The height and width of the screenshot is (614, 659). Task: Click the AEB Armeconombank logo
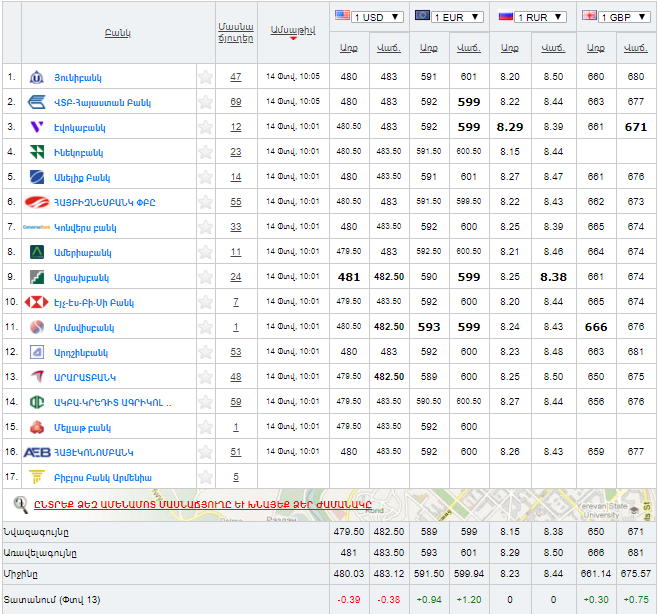pos(37,452)
